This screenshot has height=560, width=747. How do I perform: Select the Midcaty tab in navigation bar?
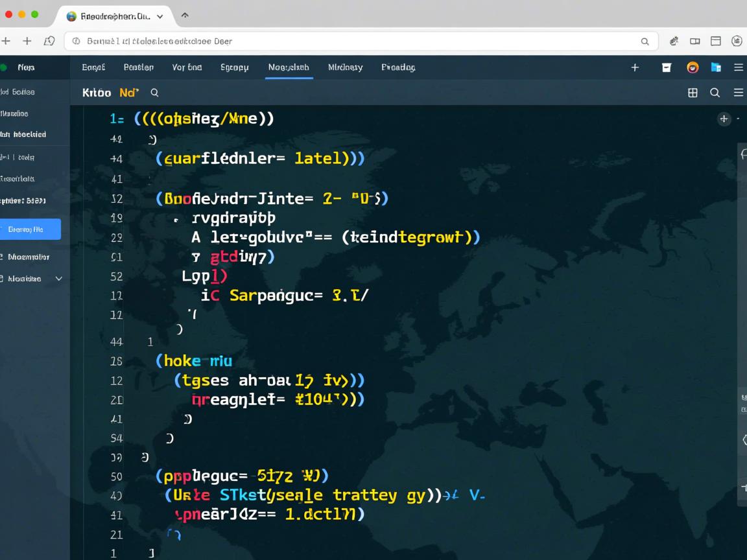coord(345,67)
